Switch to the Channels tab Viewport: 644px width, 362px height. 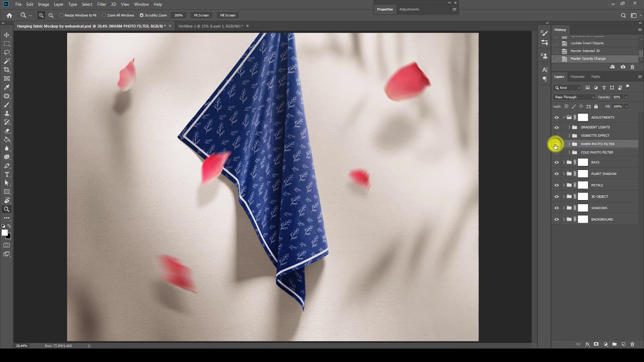click(x=577, y=77)
